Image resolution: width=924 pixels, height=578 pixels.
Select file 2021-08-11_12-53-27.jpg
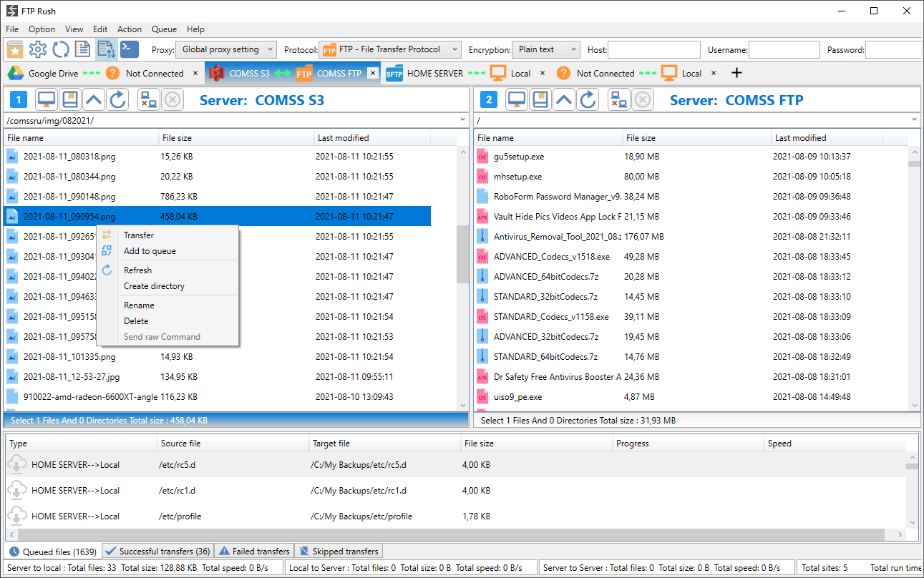(x=218, y=377)
